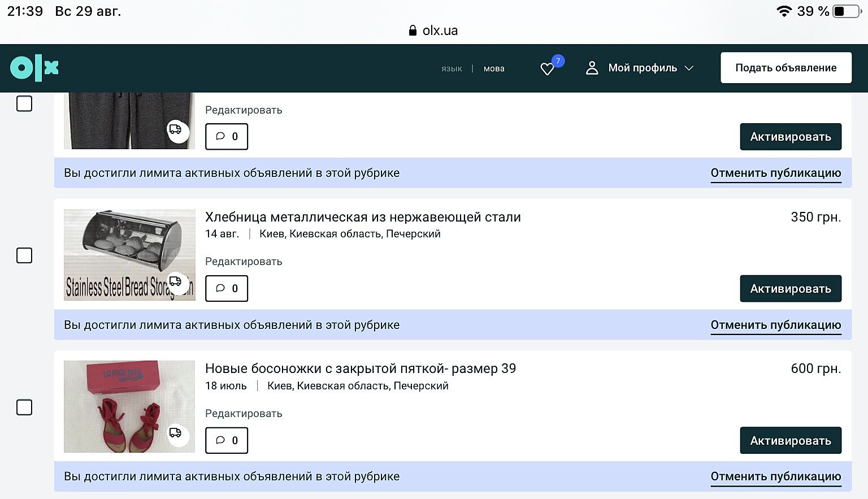
Task: Open favorites heart icon with badge
Action: (x=547, y=68)
